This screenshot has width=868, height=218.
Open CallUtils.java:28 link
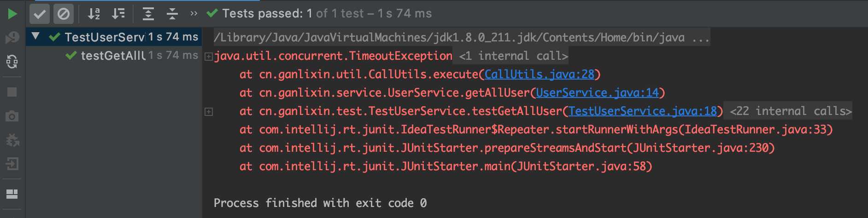click(540, 75)
